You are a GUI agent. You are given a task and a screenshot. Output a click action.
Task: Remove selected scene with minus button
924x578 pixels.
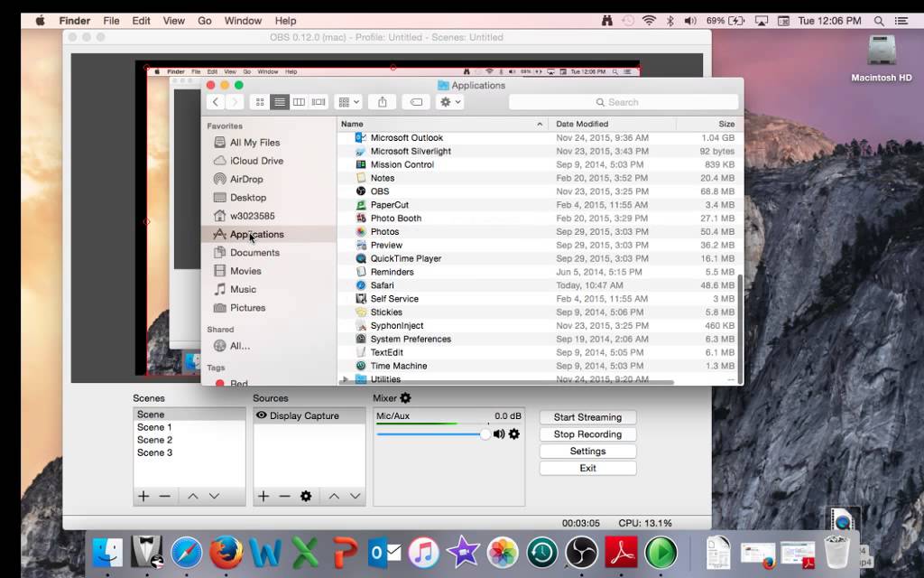pyautogui.click(x=165, y=496)
